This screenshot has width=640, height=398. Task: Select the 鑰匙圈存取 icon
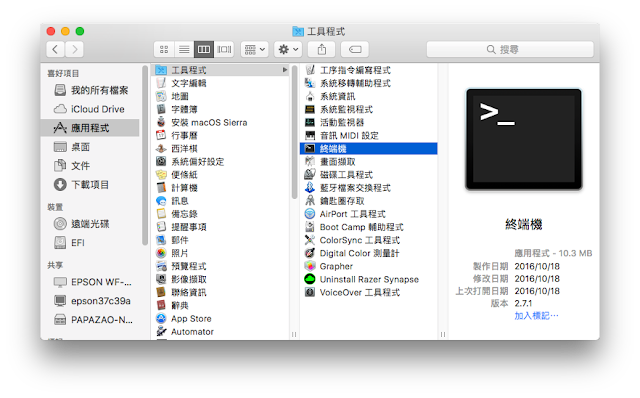pyautogui.click(x=310, y=201)
